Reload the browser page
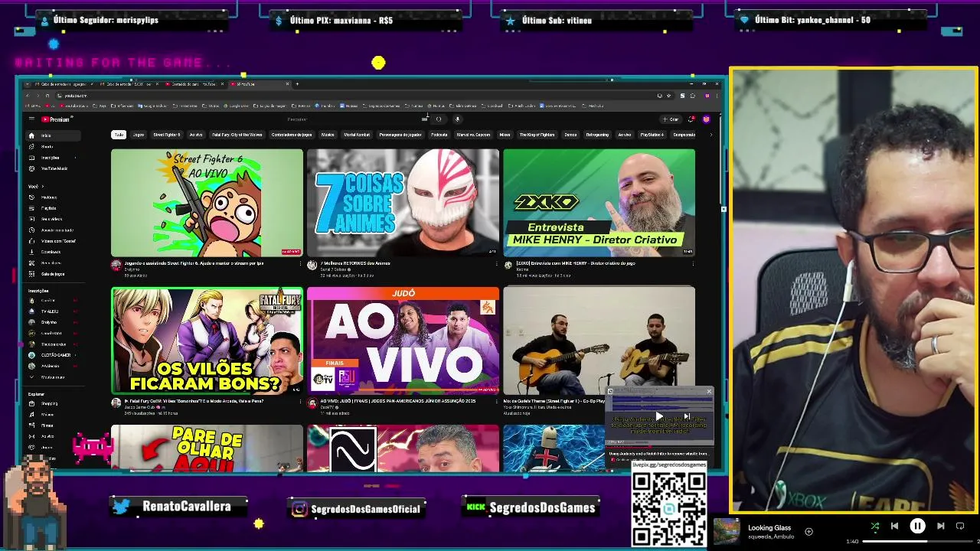This screenshot has width=980, height=551. 47,96
